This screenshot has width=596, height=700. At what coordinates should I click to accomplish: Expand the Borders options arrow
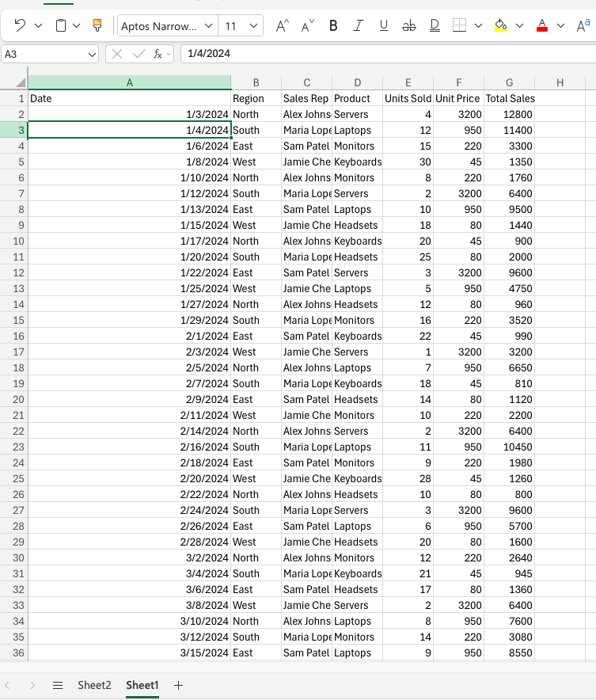point(478,26)
